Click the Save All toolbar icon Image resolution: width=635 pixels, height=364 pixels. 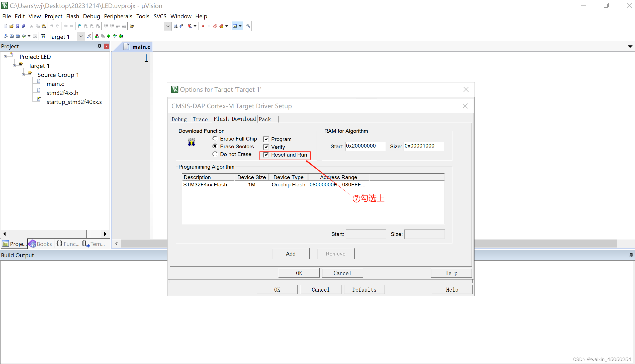(x=24, y=26)
